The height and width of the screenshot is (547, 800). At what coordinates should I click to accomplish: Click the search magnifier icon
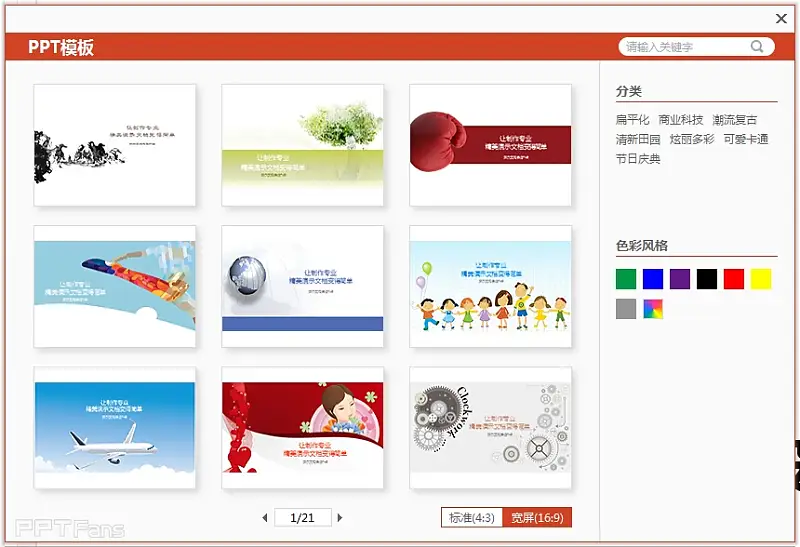(757, 46)
